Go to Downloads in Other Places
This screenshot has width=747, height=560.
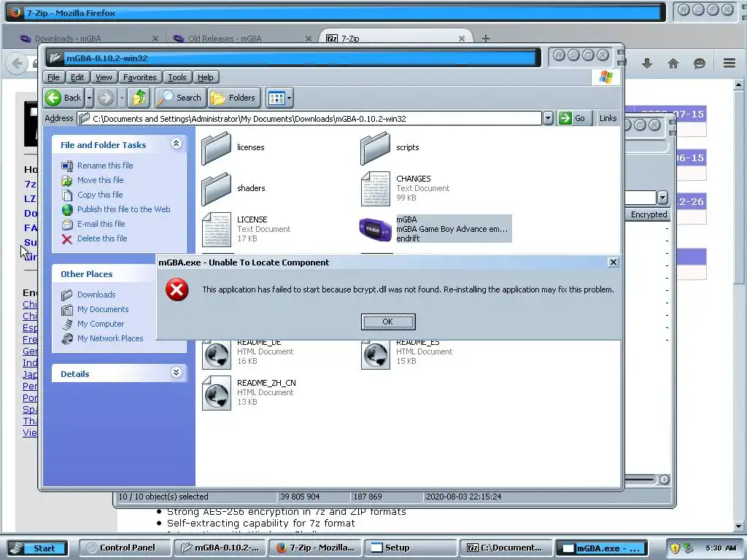pyautogui.click(x=96, y=295)
